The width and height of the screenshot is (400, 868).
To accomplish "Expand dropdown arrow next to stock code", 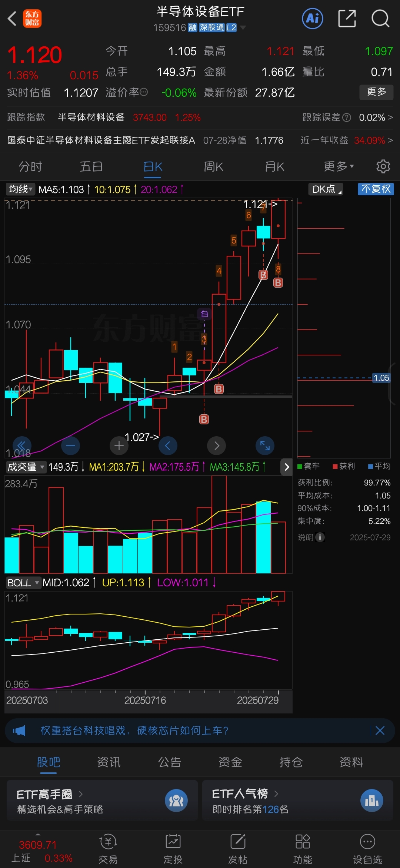I will point(243,28).
